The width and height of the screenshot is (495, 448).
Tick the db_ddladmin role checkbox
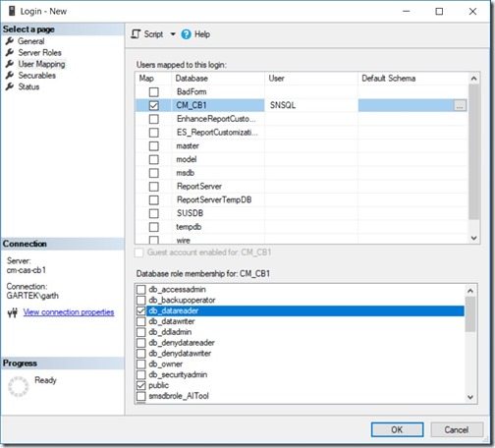pos(141,332)
